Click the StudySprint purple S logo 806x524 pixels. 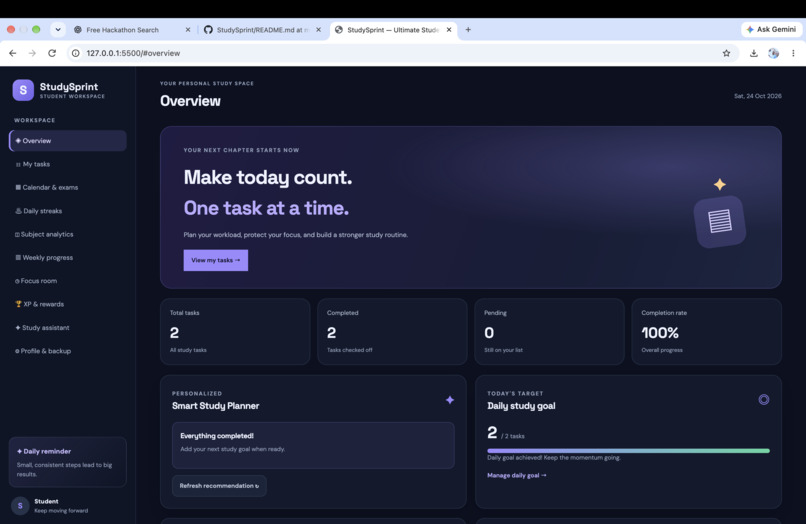click(x=23, y=90)
